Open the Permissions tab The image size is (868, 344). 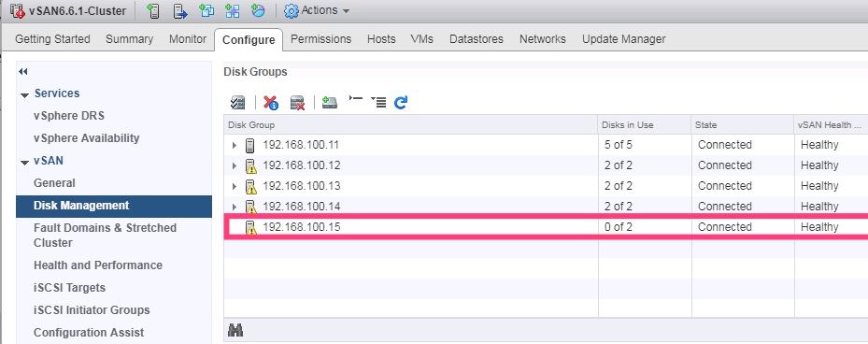321,39
